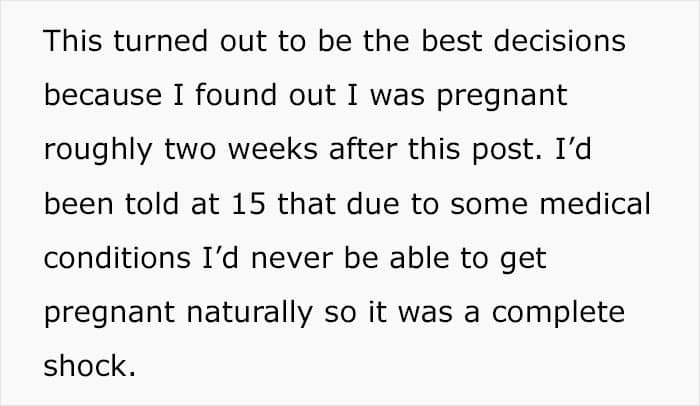
Task: Select the word "told"
Action: tap(152, 204)
